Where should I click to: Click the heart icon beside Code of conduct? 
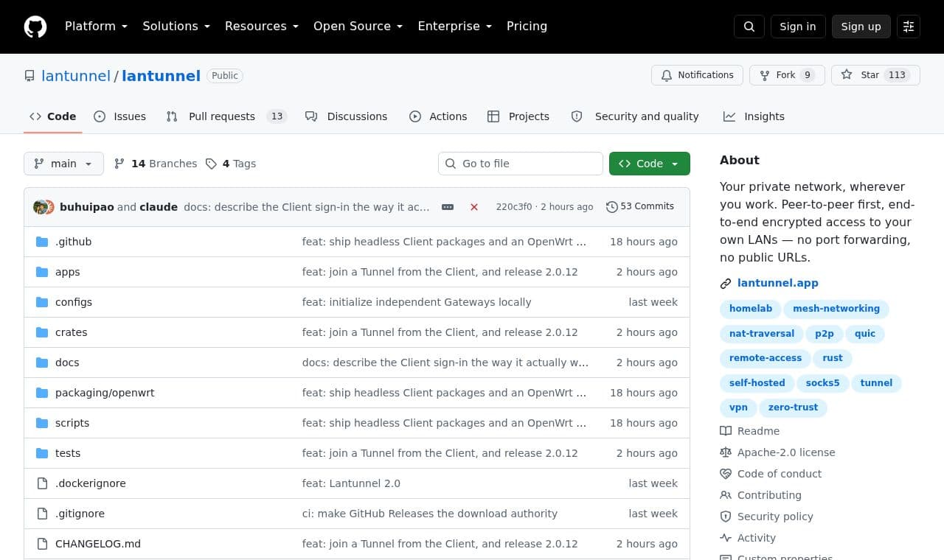(x=726, y=474)
